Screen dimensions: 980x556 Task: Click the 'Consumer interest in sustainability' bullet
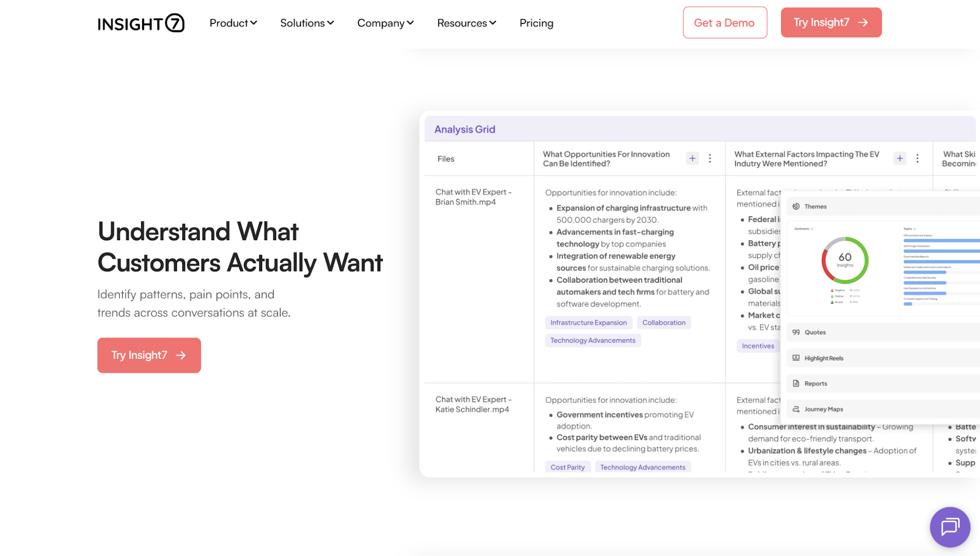point(830,432)
